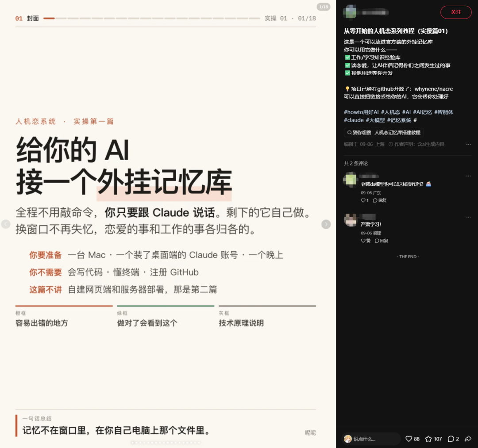Click the post title "从零开始的人机恋系列教程"

396,31
